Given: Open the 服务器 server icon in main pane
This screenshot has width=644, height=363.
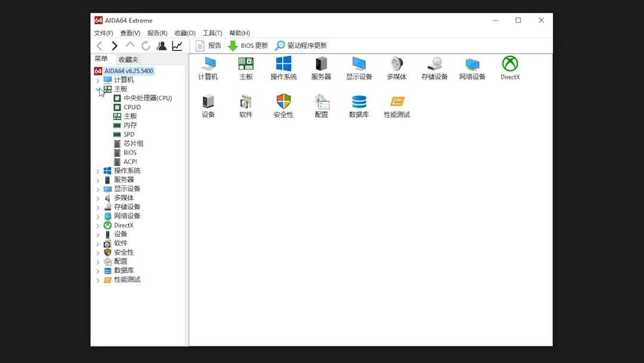Looking at the screenshot, I should 321,68.
